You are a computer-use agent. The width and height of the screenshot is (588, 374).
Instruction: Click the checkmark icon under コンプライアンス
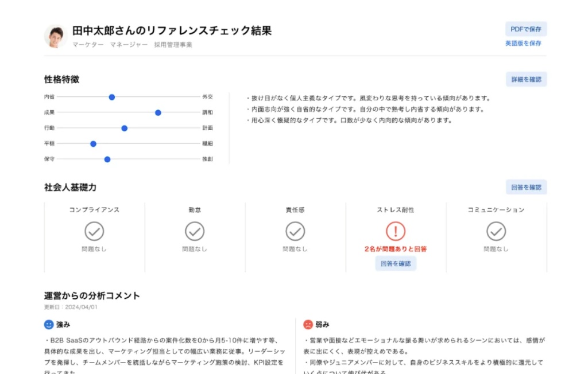pos(94,231)
